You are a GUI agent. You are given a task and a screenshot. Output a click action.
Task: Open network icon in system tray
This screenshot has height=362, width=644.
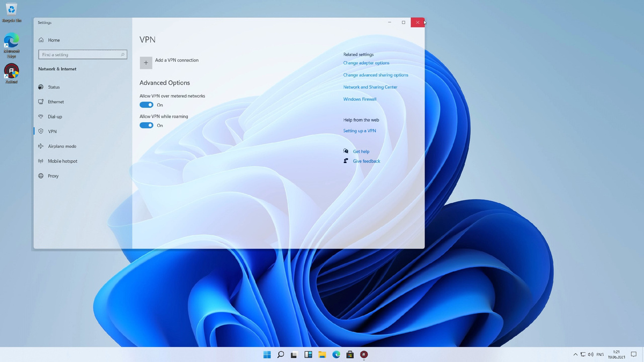click(583, 354)
